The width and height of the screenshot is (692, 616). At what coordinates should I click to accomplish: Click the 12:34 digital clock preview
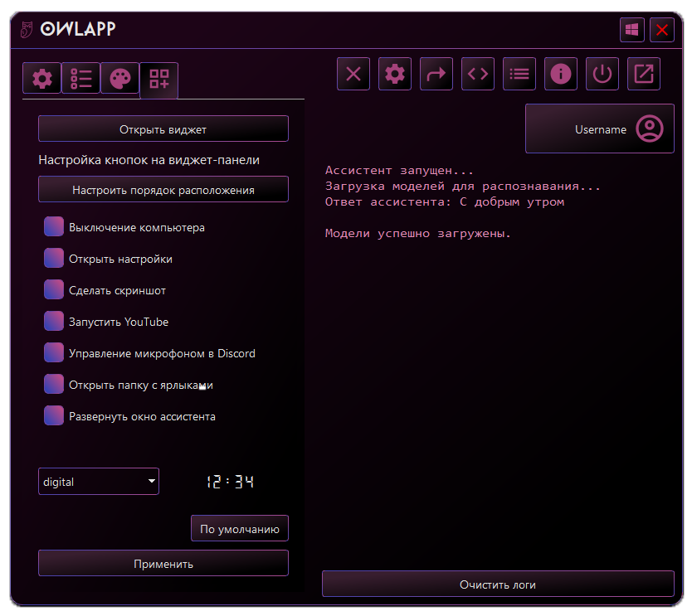pyautogui.click(x=230, y=481)
